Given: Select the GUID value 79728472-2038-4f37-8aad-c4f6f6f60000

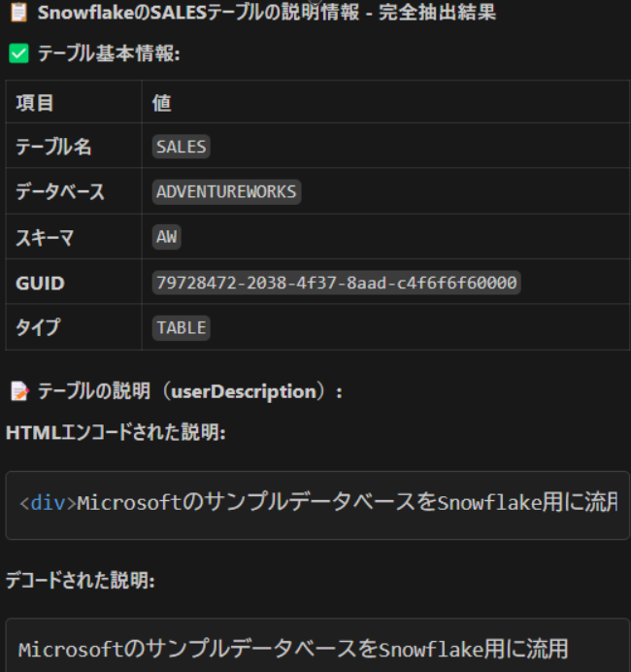Looking at the screenshot, I should pyautogui.click(x=336, y=283).
